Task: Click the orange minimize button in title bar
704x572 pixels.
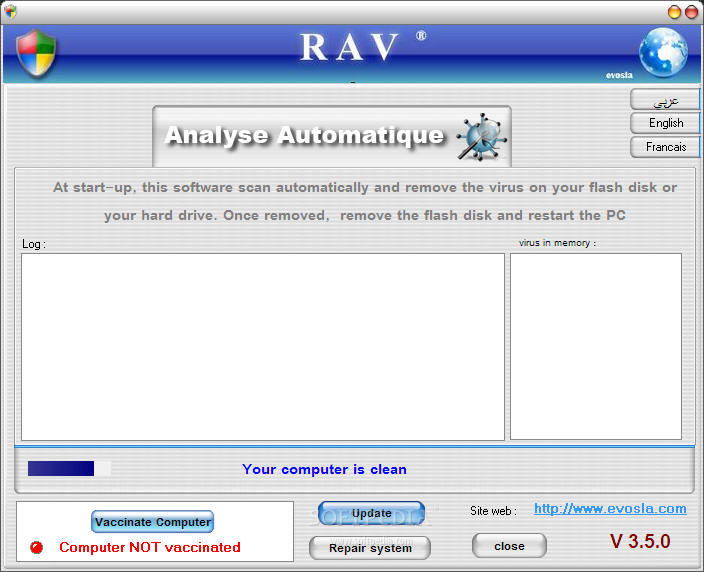Action: click(674, 12)
